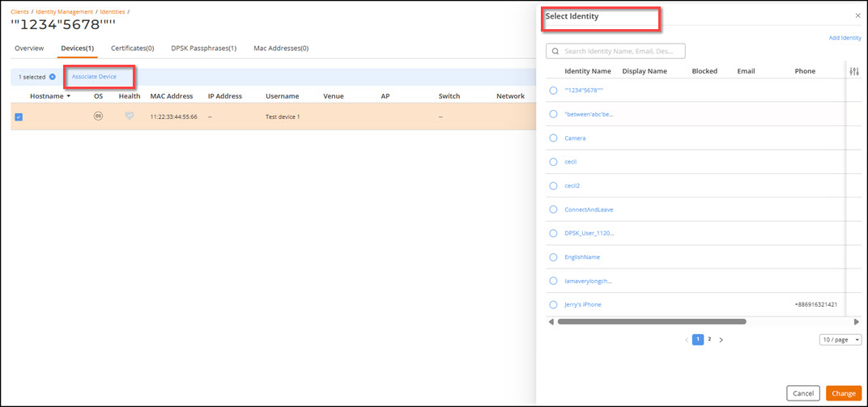Click the previous page arrow in pagination
This screenshot has height=407, width=868.
[687, 340]
